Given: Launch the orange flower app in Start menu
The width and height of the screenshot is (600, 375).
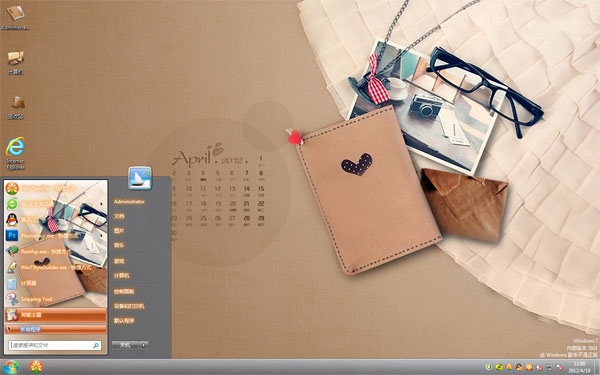Looking at the screenshot, I should 12,188.
